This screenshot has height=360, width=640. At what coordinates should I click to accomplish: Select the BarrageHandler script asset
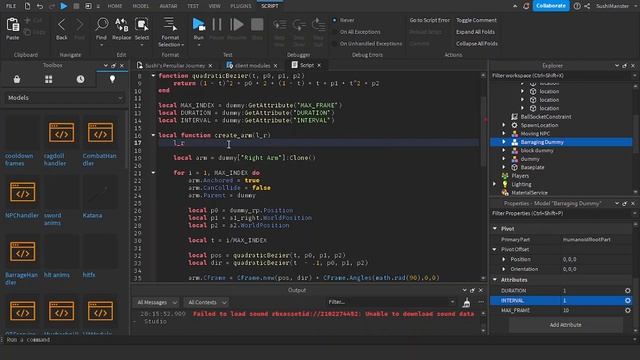tap(22, 251)
